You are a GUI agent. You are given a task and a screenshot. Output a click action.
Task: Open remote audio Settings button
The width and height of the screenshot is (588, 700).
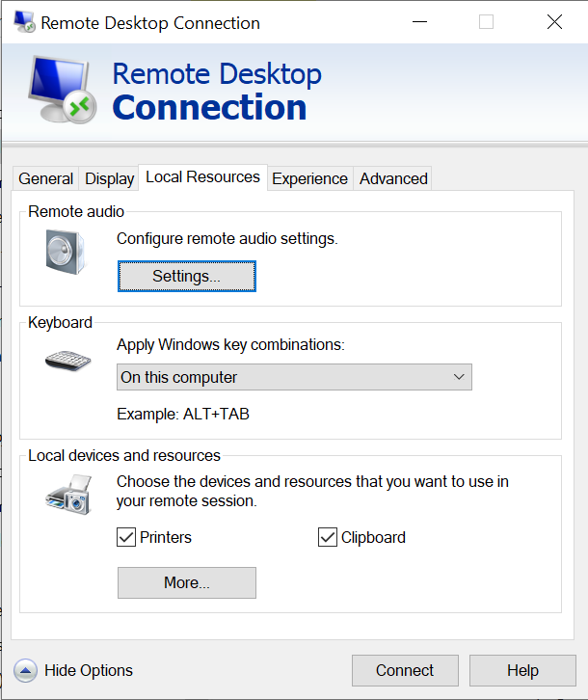[x=187, y=277]
